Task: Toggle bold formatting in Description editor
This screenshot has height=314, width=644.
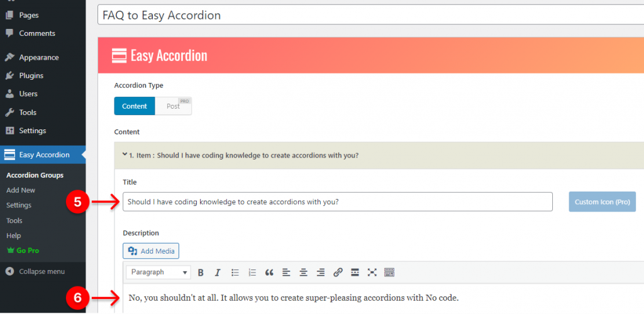Action: point(201,273)
